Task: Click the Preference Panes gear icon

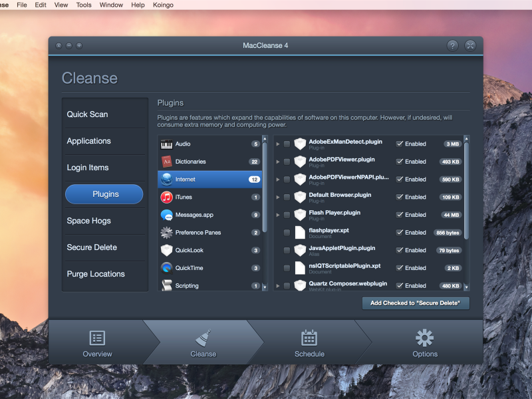Action: (x=166, y=233)
